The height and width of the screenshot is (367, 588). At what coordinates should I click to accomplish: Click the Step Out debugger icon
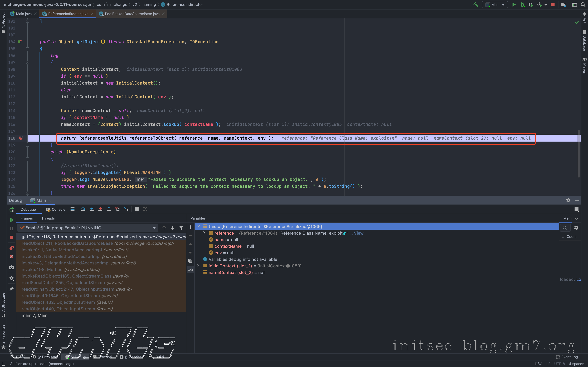(x=109, y=209)
